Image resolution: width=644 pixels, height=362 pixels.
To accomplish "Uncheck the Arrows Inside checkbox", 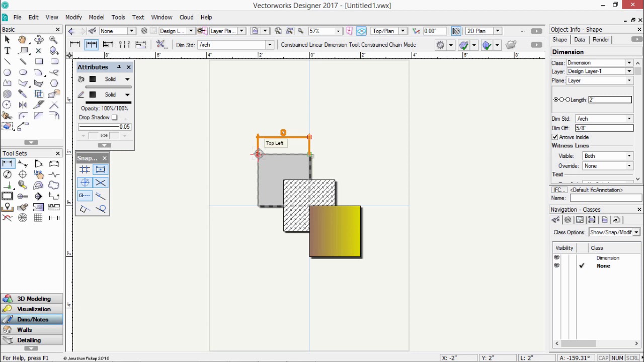I will [555, 137].
